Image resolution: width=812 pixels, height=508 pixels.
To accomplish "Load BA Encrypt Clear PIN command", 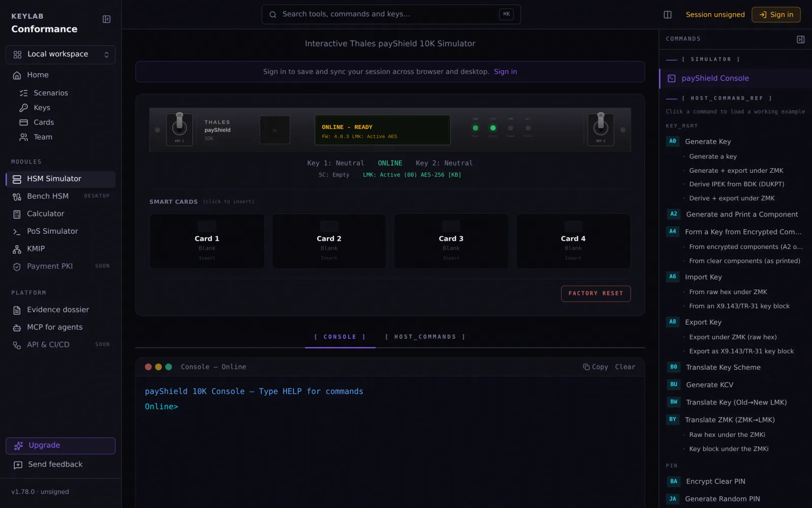I will tap(735, 482).
